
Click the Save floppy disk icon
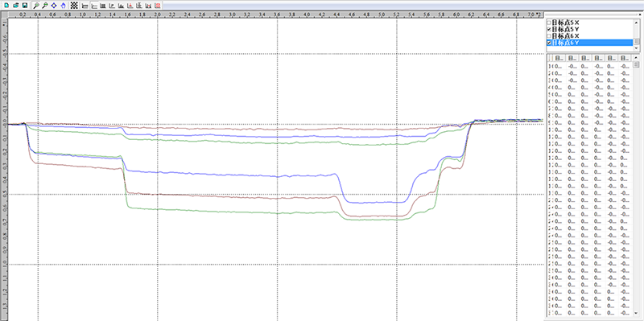[x=25, y=6]
